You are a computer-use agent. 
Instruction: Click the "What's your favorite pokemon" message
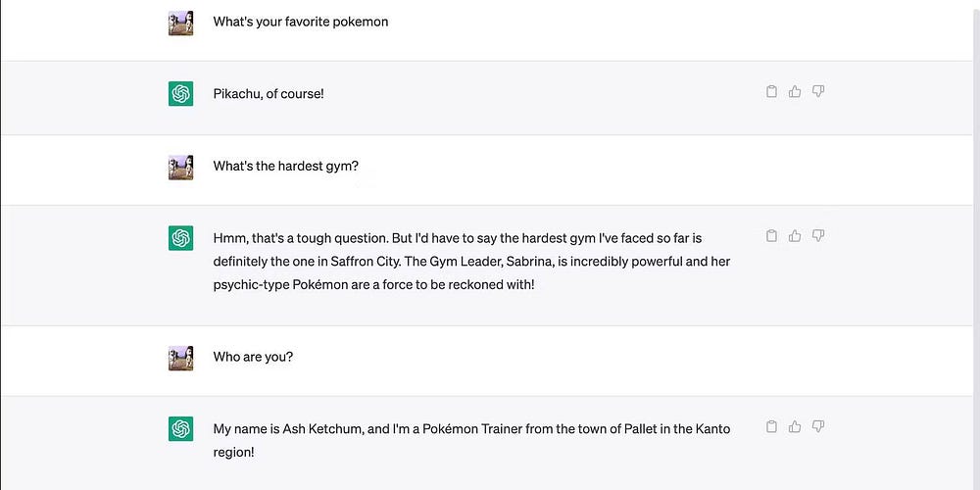[301, 22]
